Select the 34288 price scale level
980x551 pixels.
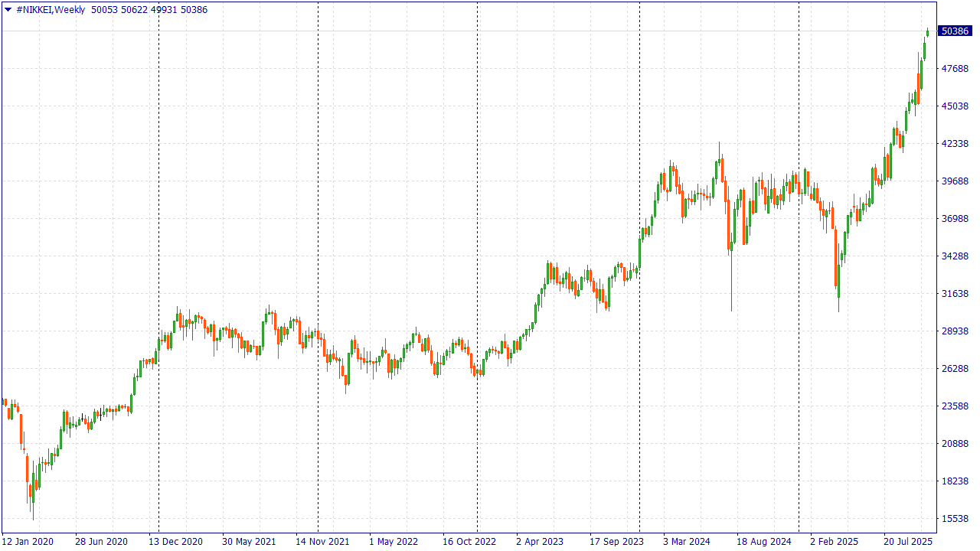click(x=955, y=256)
